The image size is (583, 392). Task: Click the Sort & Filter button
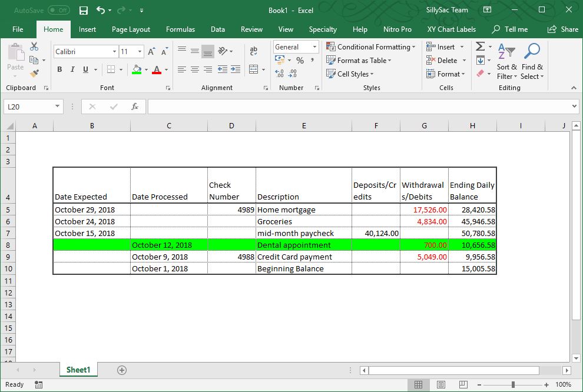click(x=506, y=61)
